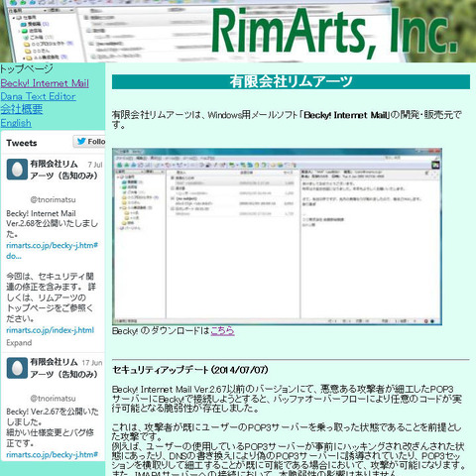Click the Becky! application screenshot image
476x476 pixels.
pyautogui.click(x=277, y=237)
